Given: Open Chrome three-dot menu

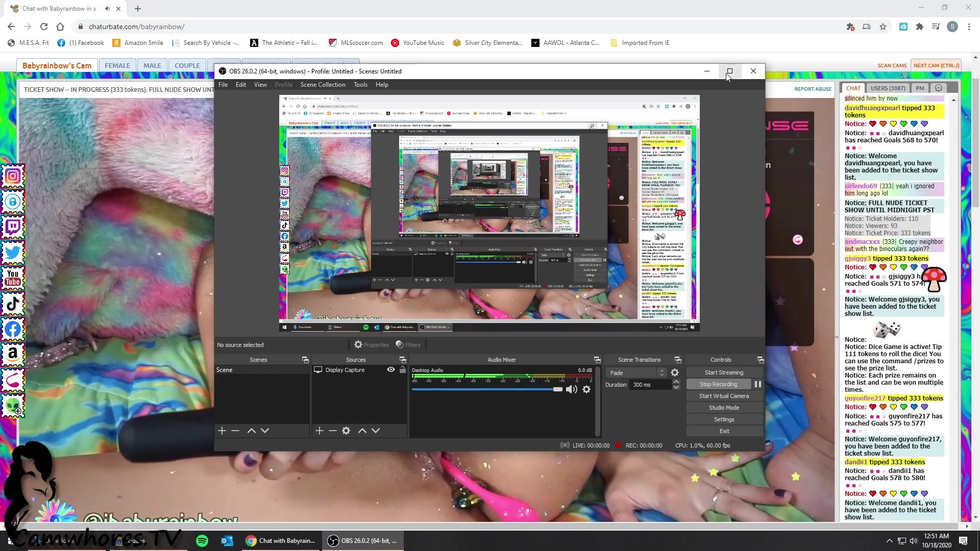Looking at the screenshot, I should 969,27.
